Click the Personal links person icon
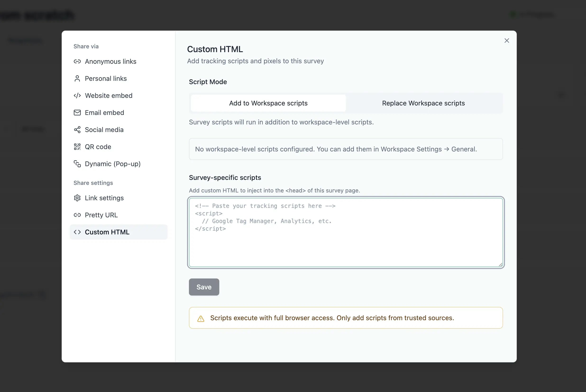The image size is (586, 392). 77,78
